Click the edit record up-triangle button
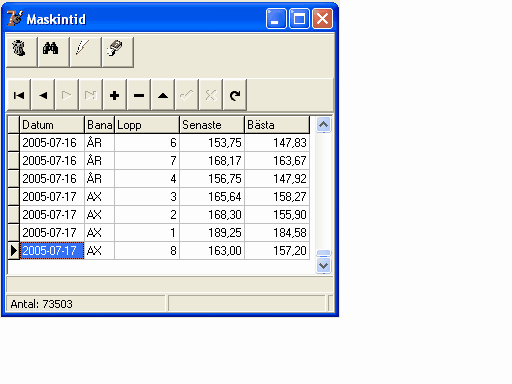The height and width of the screenshot is (384, 512). (x=163, y=95)
